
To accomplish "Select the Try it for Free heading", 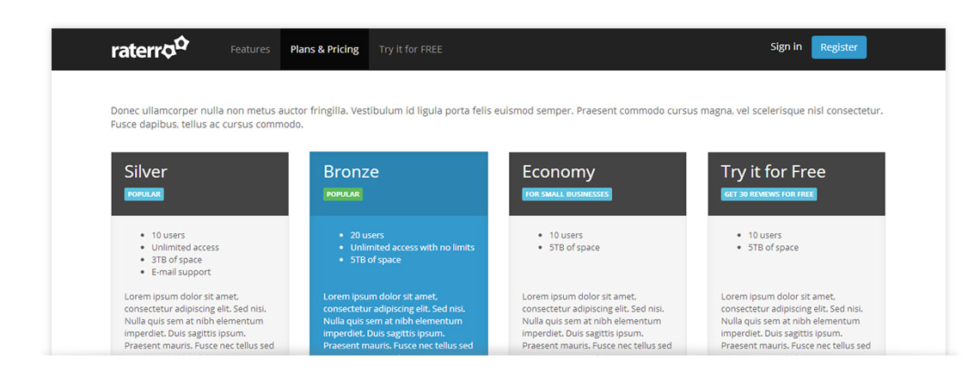I will [773, 172].
